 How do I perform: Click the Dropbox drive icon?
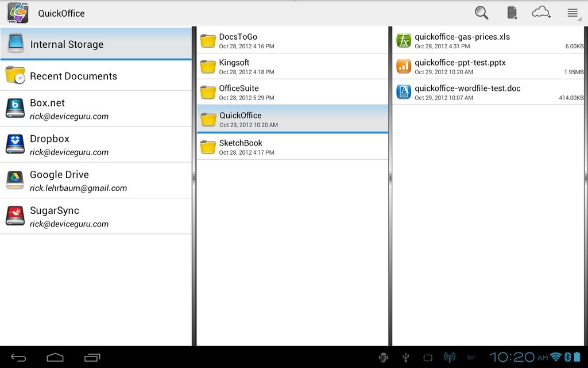click(15, 144)
